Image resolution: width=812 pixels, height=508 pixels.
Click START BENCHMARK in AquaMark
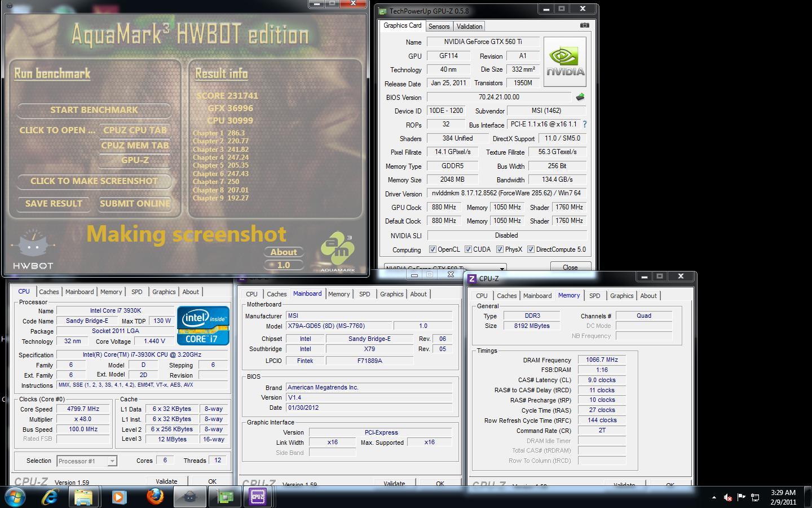pyautogui.click(x=94, y=110)
